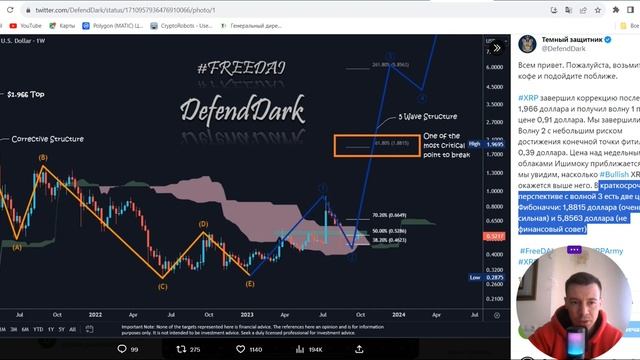Click the 'Corrective Structure' label
Image resolution: width=640 pixels, height=360 pixels.
click(47, 139)
